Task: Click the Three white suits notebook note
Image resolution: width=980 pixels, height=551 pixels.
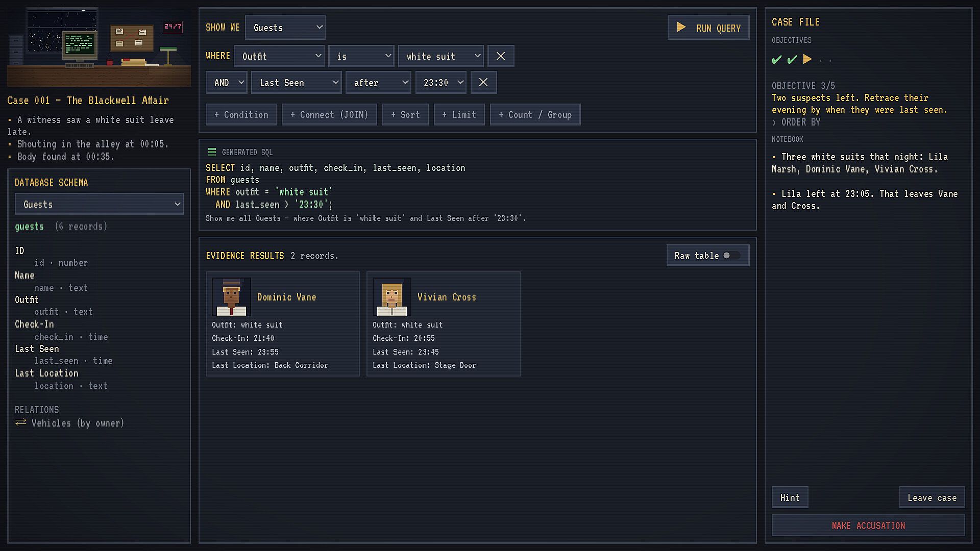Action: click(x=860, y=163)
